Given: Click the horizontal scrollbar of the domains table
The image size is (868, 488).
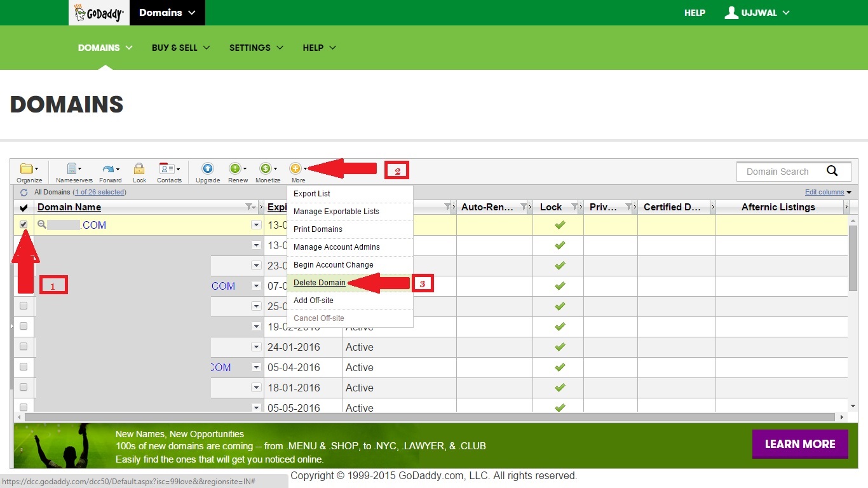Looking at the screenshot, I should (430, 417).
